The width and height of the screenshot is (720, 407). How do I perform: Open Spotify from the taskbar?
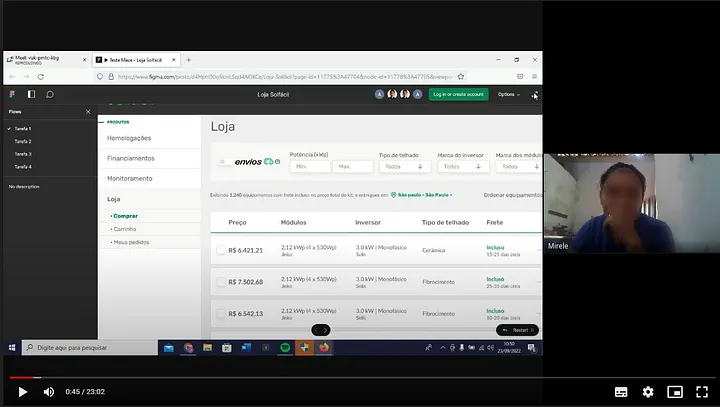tap(285, 348)
